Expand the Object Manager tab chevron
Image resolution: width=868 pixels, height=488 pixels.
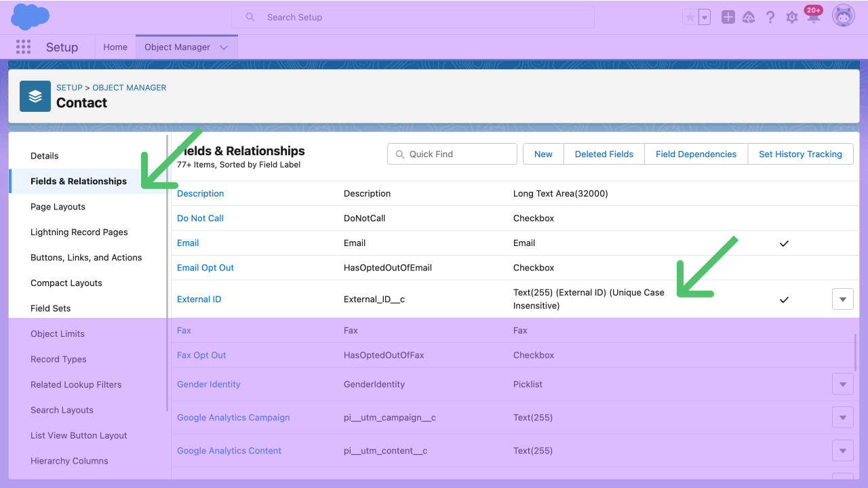[224, 47]
